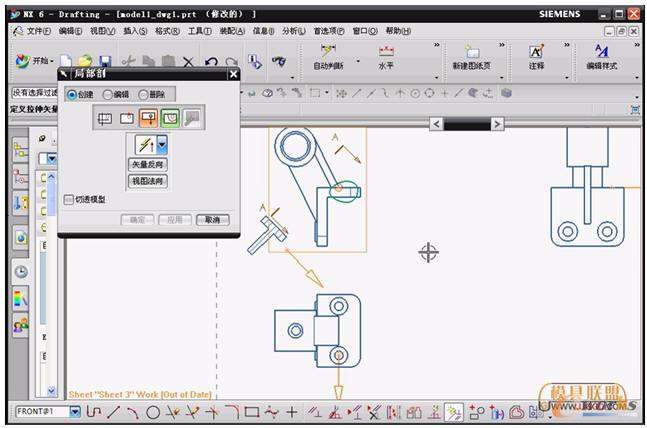The height and width of the screenshot is (428, 647).
Task: Select the 创建 radio button
Action: (x=73, y=94)
